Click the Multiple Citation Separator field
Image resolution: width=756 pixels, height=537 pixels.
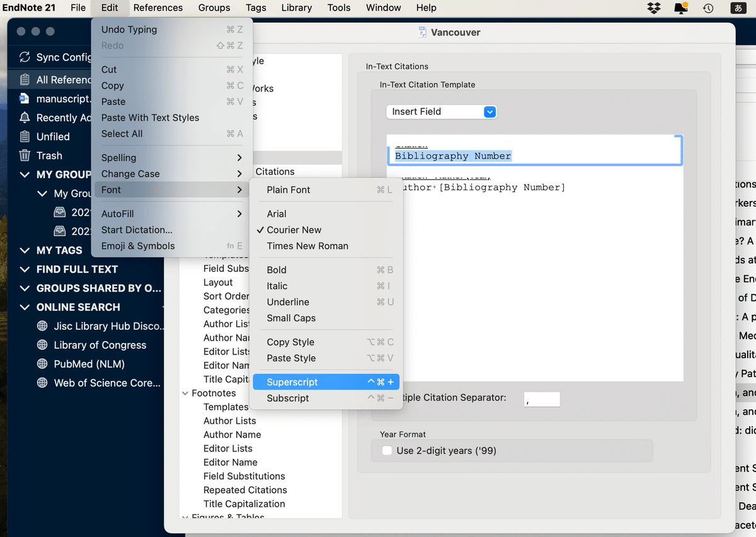[x=542, y=399]
